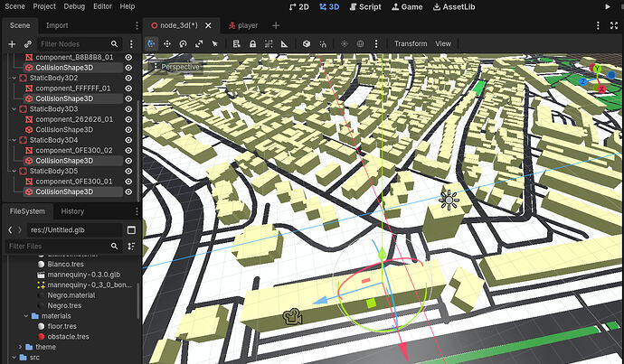624x364 pixels.
Task: Click the instantiate child scene link icon
Action: [x=28, y=43]
